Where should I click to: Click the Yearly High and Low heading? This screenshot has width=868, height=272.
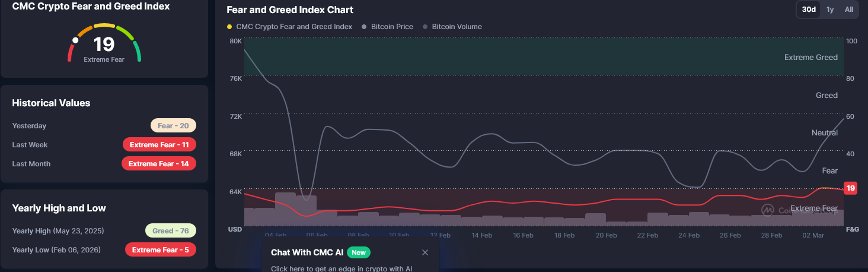[59, 208]
